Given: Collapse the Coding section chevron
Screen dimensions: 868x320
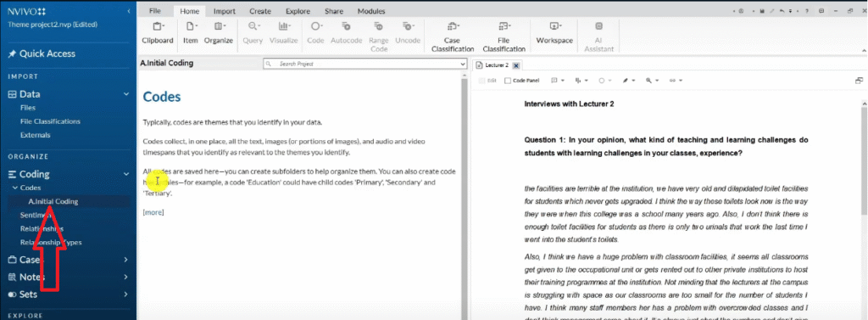Looking at the screenshot, I should point(126,174).
